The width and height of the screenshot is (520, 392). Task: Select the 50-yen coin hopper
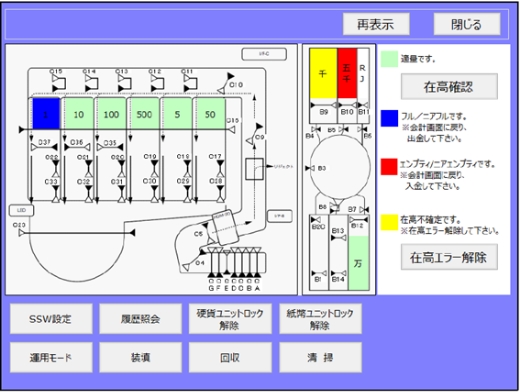tap(210, 114)
